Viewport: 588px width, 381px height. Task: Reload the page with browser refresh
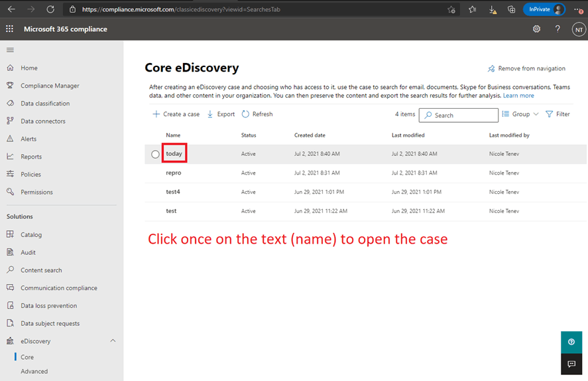(x=50, y=9)
